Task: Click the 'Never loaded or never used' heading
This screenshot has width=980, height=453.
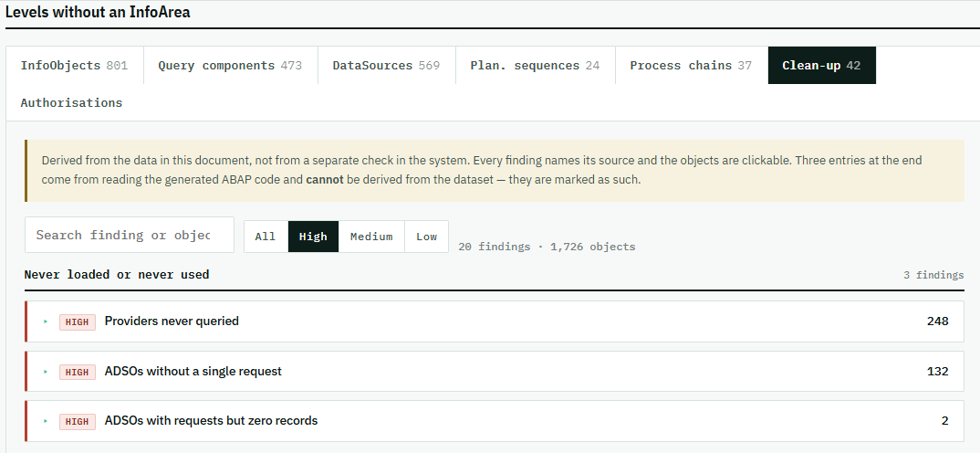Action: [x=117, y=274]
